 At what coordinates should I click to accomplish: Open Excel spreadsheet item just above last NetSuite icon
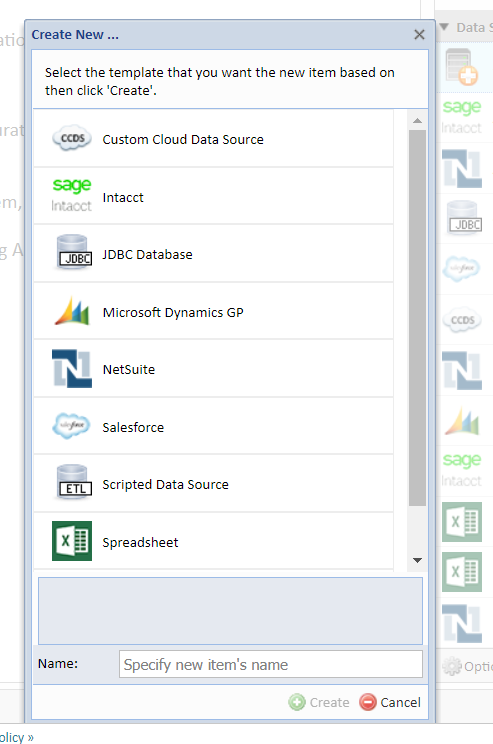pos(462,572)
